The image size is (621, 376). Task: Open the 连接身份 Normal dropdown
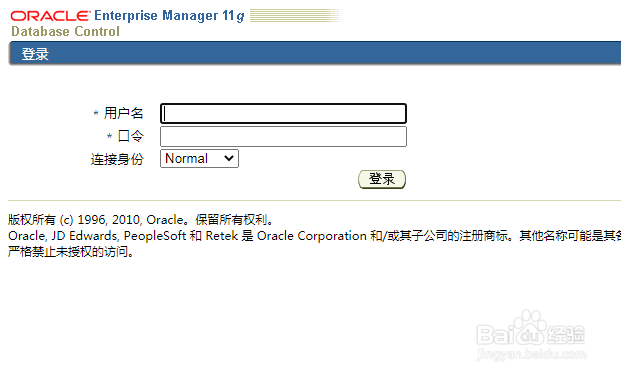coord(199,158)
